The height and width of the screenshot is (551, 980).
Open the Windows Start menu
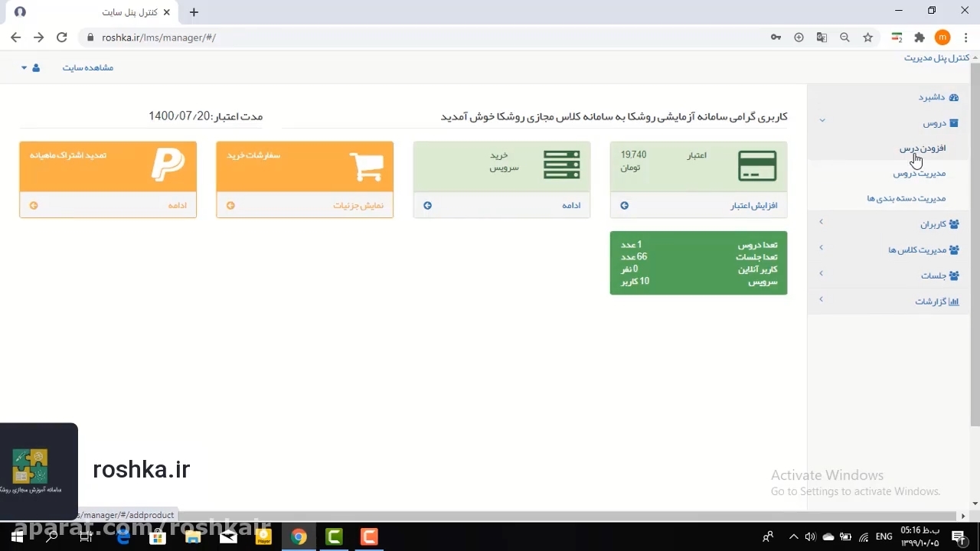pos(17,536)
